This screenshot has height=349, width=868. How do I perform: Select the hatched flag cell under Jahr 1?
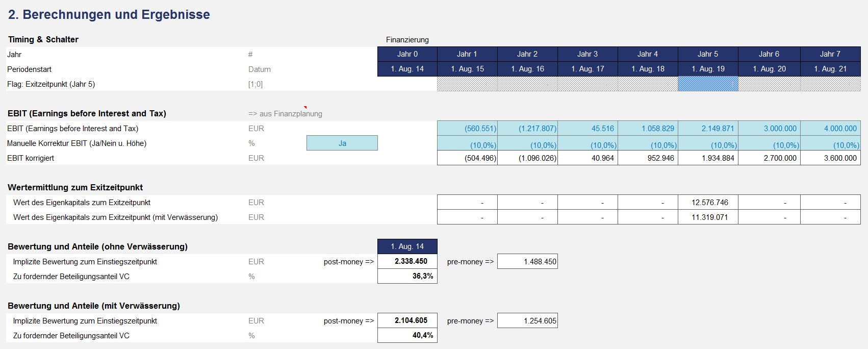pos(467,84)
